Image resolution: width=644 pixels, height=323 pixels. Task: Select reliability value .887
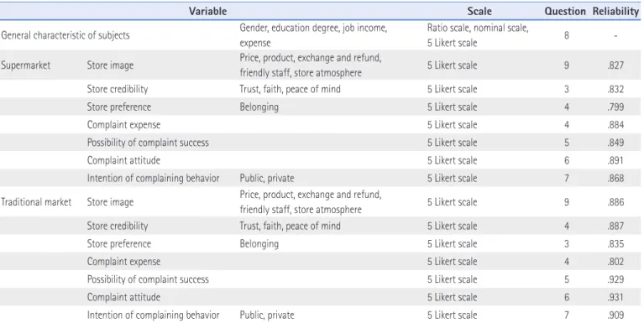tap(615, 226)
